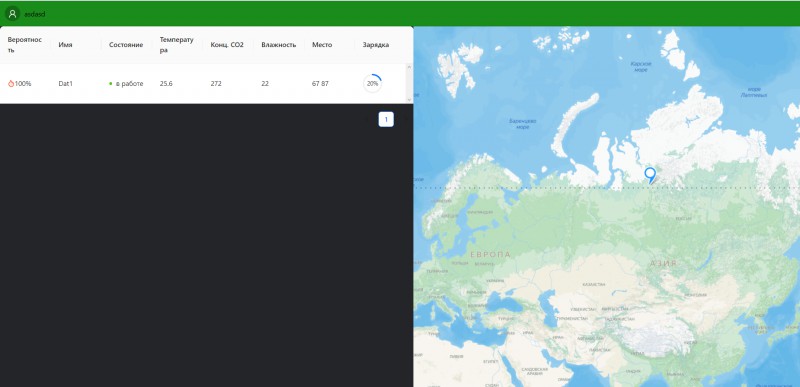The width and height of the screenshot is (800, 387).
Task: Click Баренцево море label on map
Action: pyautogui.click(x=522, y=124)
